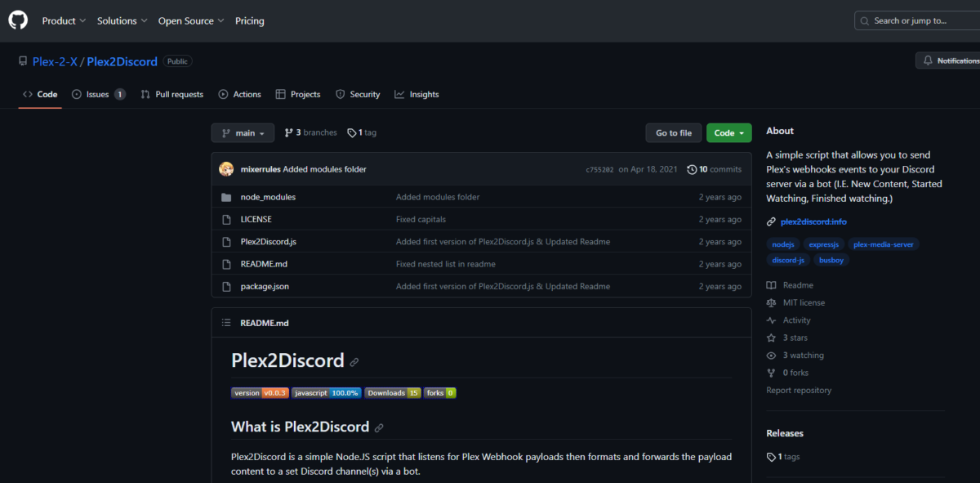The width and height of the screenshot is (980, 483).
Task: Open the node_modules folder
Action: [x=268, y=197]
